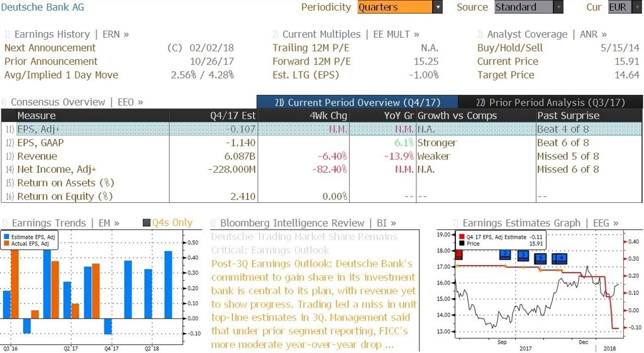Viewport: 644px width, 353px height.
Task: Select the EPS, GAAP measure row
Action: pos(321,143)
